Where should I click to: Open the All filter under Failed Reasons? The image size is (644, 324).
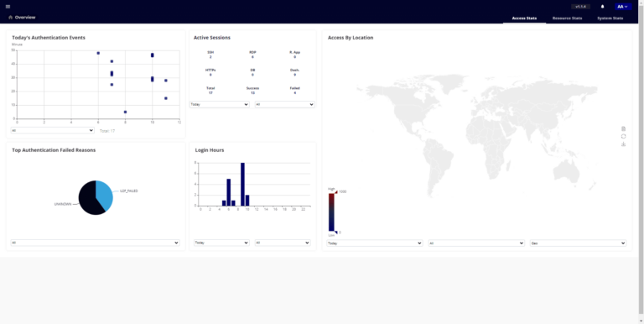click(96, 243)
